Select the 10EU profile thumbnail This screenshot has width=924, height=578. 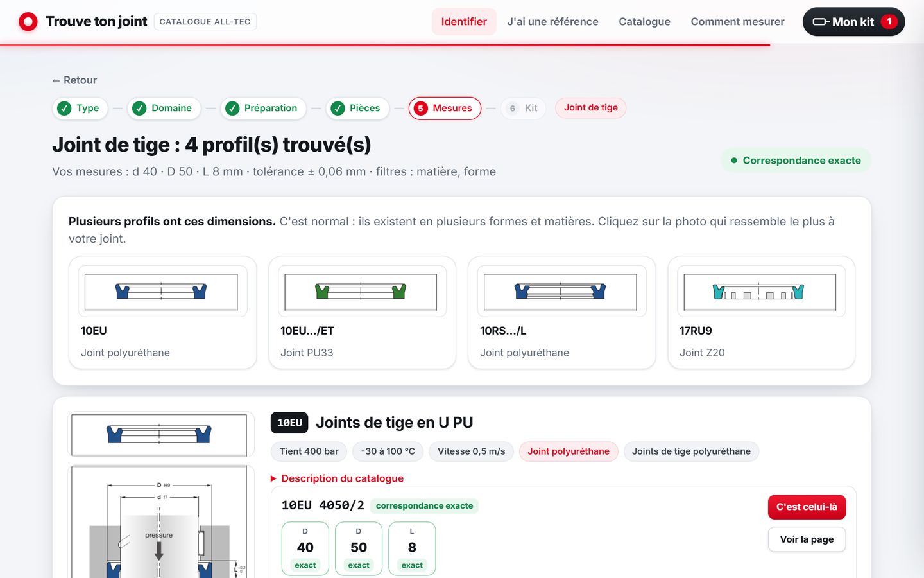click(x=162, y=292)
